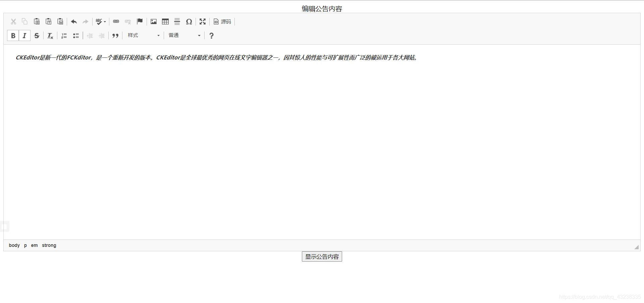Insert a blockquote

click(x=115, y=36)
